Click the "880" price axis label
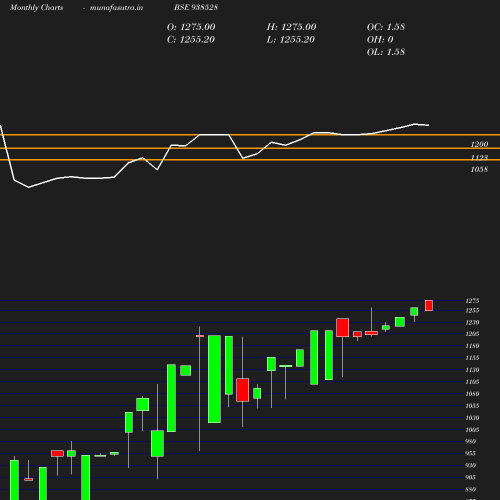The image size is (500, 500). [x=470, y=490]
